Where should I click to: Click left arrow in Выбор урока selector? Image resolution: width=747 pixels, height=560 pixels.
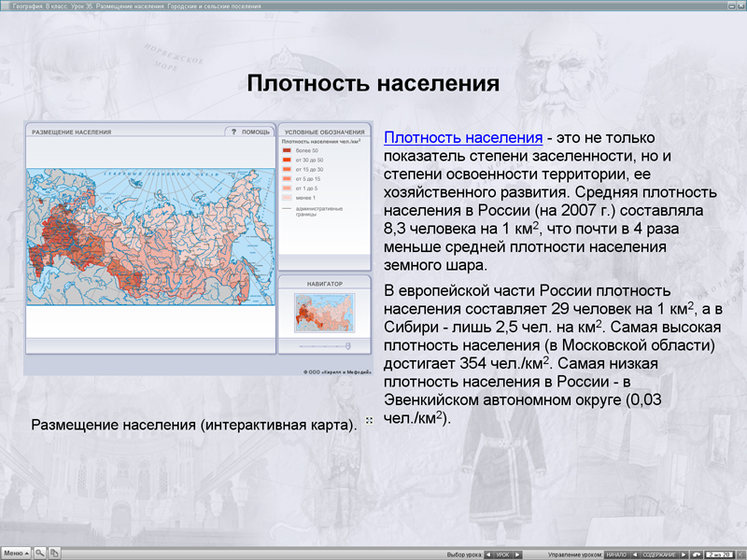[x=488, y=553]
